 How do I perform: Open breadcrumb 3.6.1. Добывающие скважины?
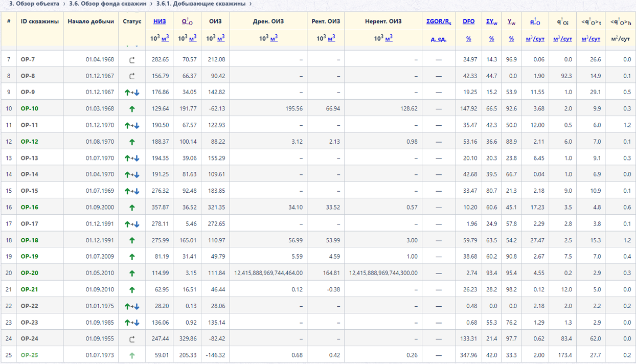click(x=200, y=4)
